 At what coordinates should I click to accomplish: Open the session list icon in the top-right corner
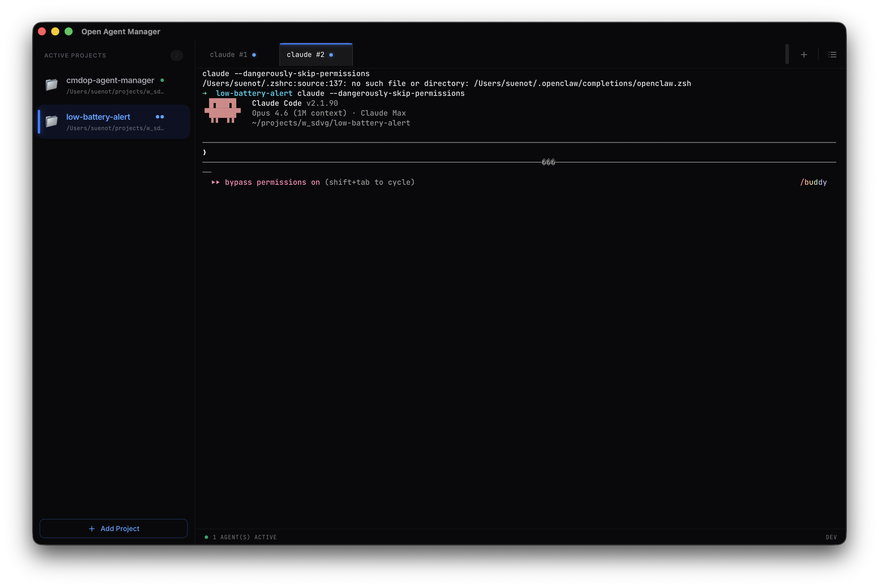point(832,54)
